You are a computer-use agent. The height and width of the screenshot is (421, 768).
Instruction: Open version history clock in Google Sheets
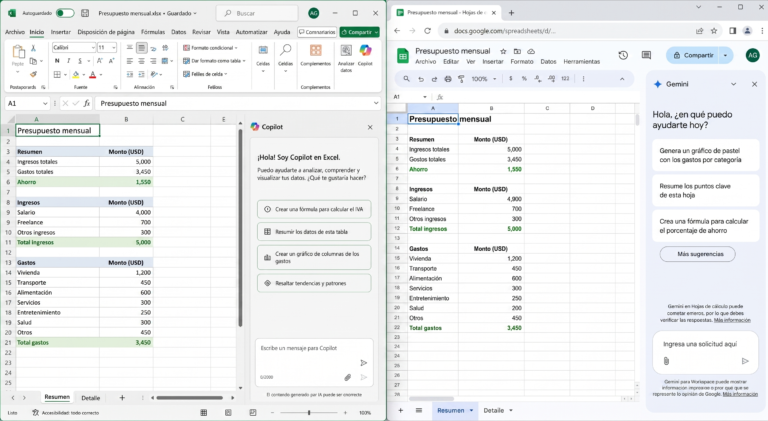click(x=623, y=55)
